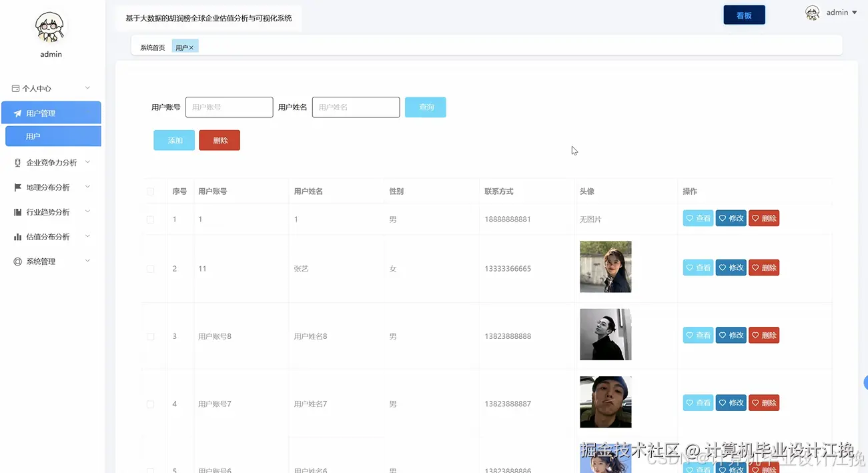The width and height of the screenshot is (868, 473).
Task: Open the 用户管理 sidebar menu
Action: pos(51,113)
